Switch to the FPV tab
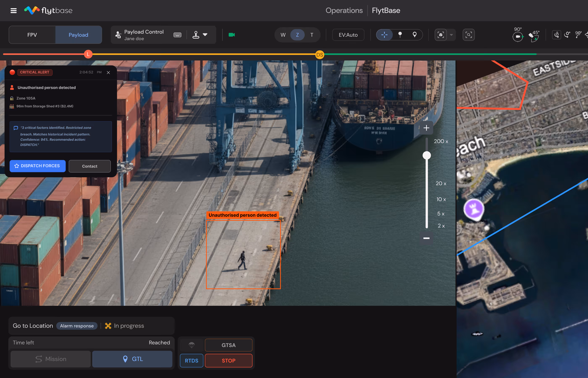Image resolution: width=588 pixels, height=378 pixels. [x=32, y=35]
